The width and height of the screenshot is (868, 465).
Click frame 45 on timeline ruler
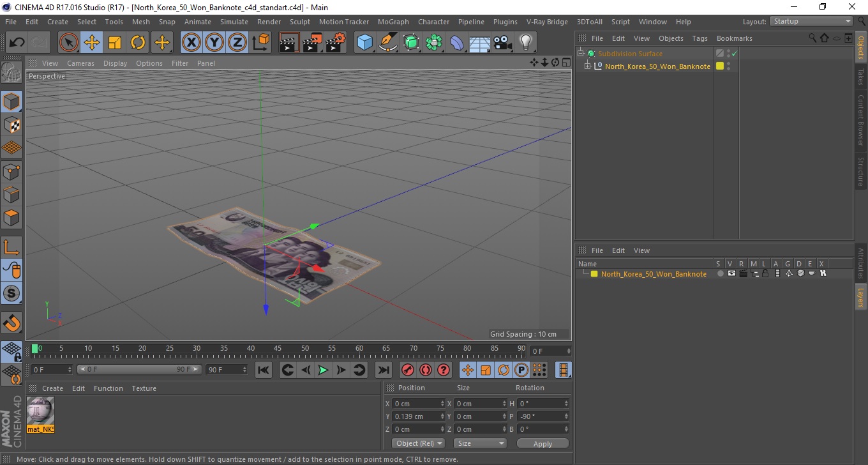coord(278,349)
